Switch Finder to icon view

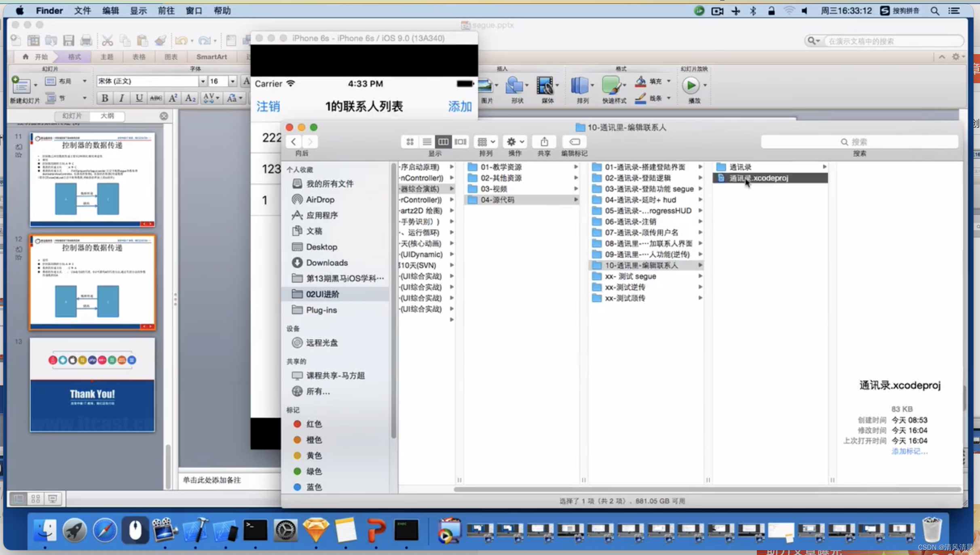click(410, 142)
